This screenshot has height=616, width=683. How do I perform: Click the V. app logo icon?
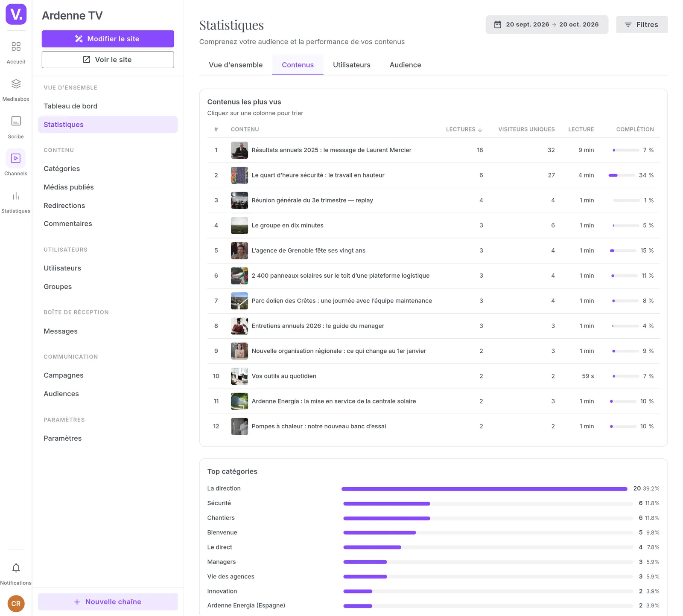click(x=16, y=15)
